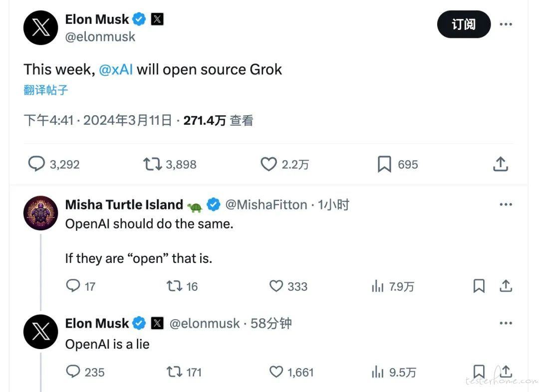
Task: Open more options on main post
Action: pos(506,24)
